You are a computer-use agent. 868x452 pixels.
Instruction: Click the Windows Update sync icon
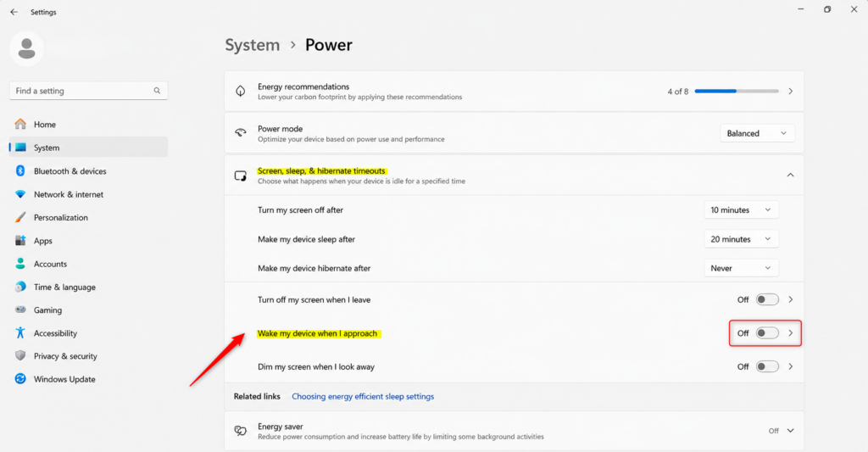click(x=20, y=379)
